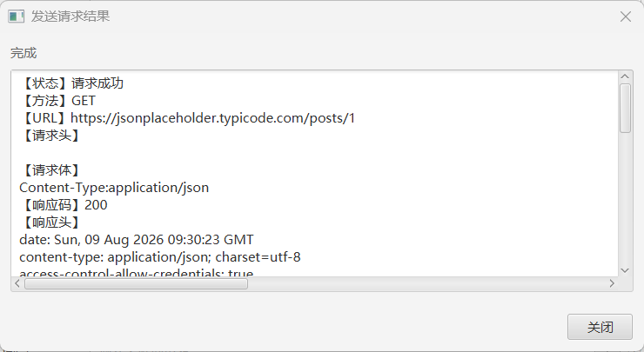Click the vertical scrollbar down arrow
Viewport: 644px width, 352px height.
(x=625, y=270)
